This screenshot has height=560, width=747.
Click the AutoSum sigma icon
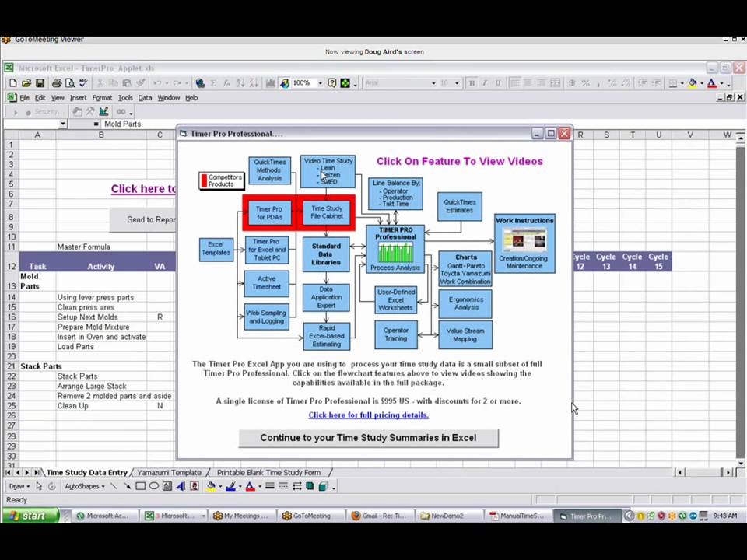pos(213,83)
